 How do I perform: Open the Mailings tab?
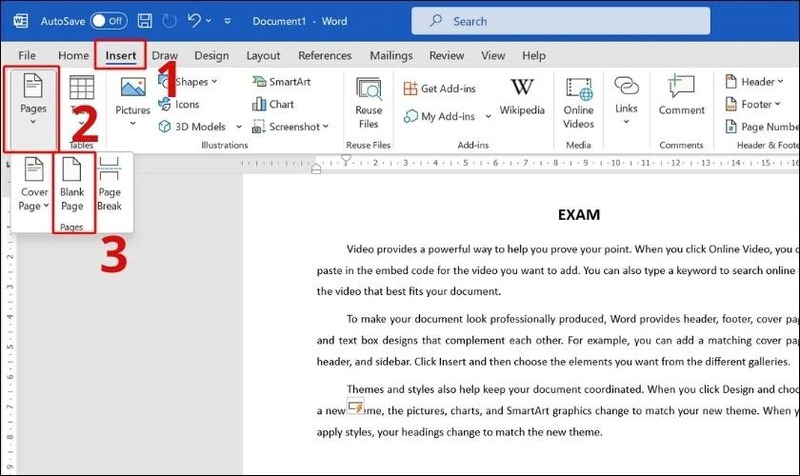(x=391, y=55)
